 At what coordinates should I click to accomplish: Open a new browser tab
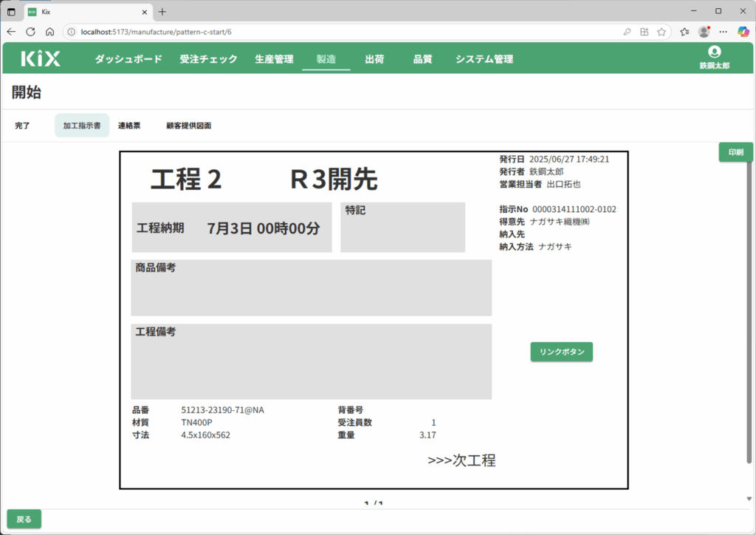point(162,12)
